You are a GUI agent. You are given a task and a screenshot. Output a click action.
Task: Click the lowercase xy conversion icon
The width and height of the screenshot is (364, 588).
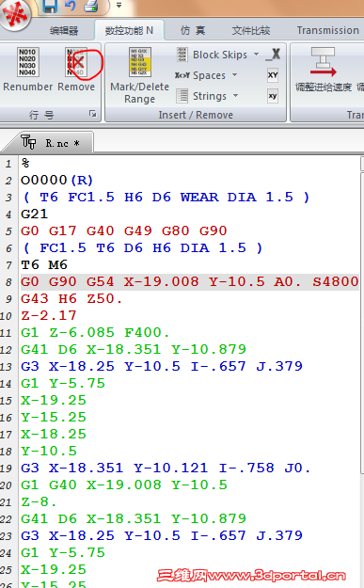(273, 96)
